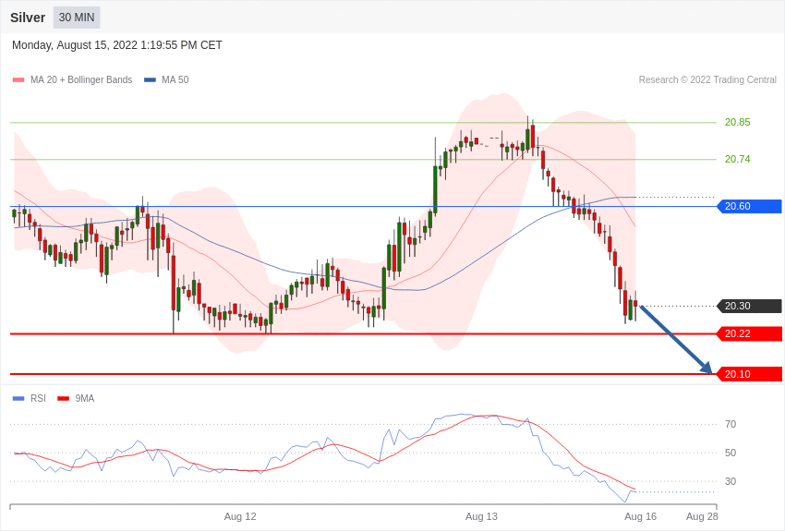
Task: Click the Aug 12 date axis label
Action: [240, 517]
